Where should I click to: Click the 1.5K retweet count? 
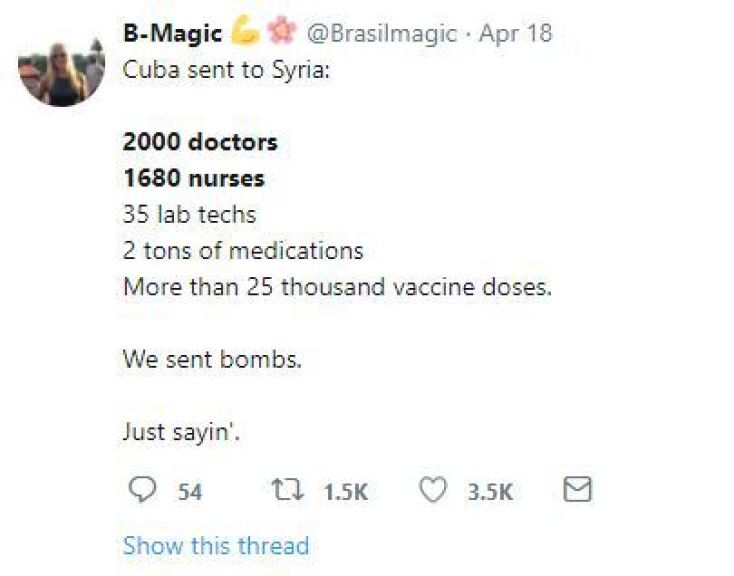(346, 492)
